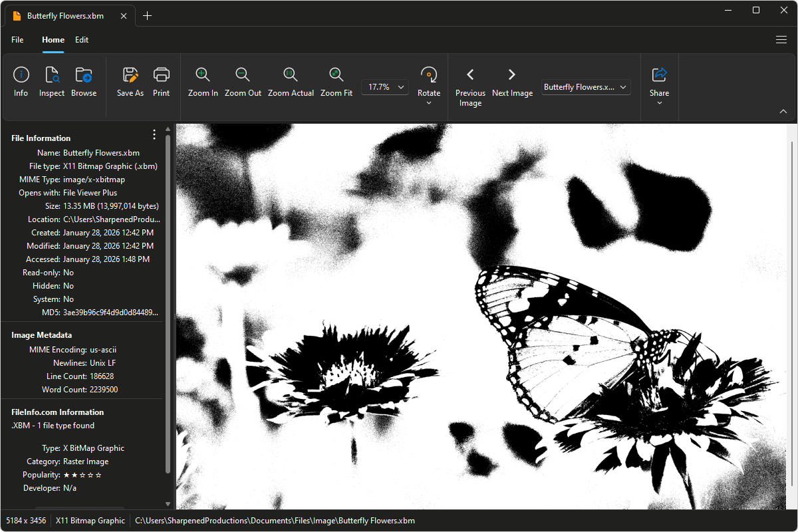Open the file Info panel
The height and width of the screenshot is (532, 798).
21,81
